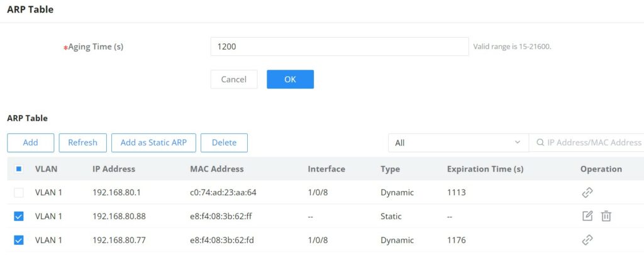Image resolution: width=644 pixels, height=255 pixels.
Task: Click the Aging Time (s) label
Action: tap(96, 46)
